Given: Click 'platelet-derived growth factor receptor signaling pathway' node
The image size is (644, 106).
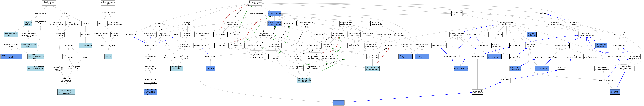Looking at the screenshot, I should point(150,92).
